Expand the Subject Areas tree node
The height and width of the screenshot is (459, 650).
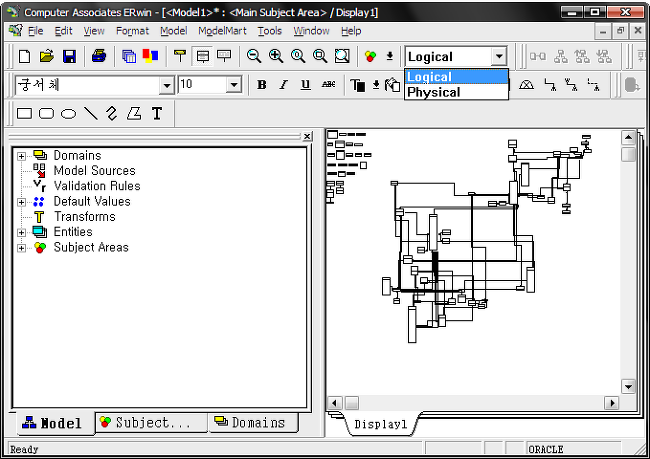click(x=21, y=248)
